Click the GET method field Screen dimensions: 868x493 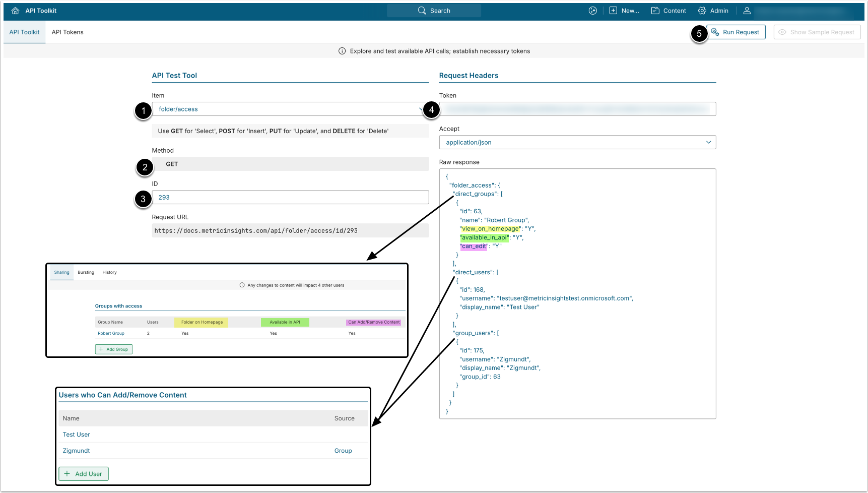click(x=290, y=164)
